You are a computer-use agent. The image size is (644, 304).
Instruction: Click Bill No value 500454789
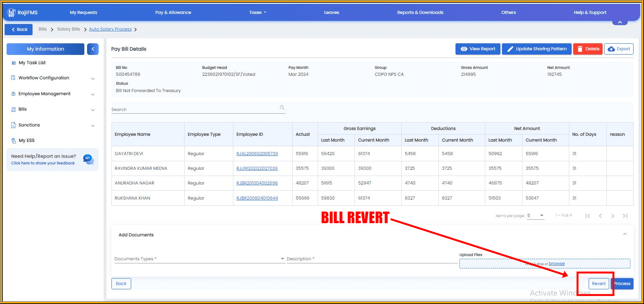coord(128,74)
